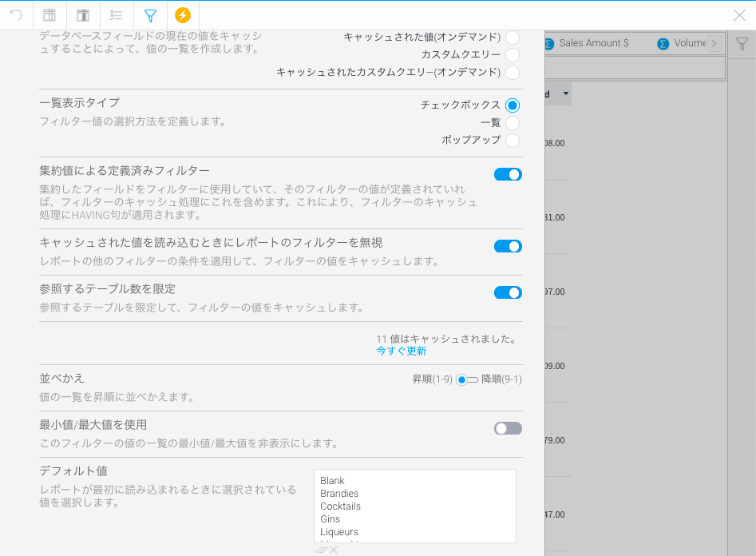Click the checklist icon in toolbar
The image size is (756, 556).
pyautogui.click(x=117, y=15)
